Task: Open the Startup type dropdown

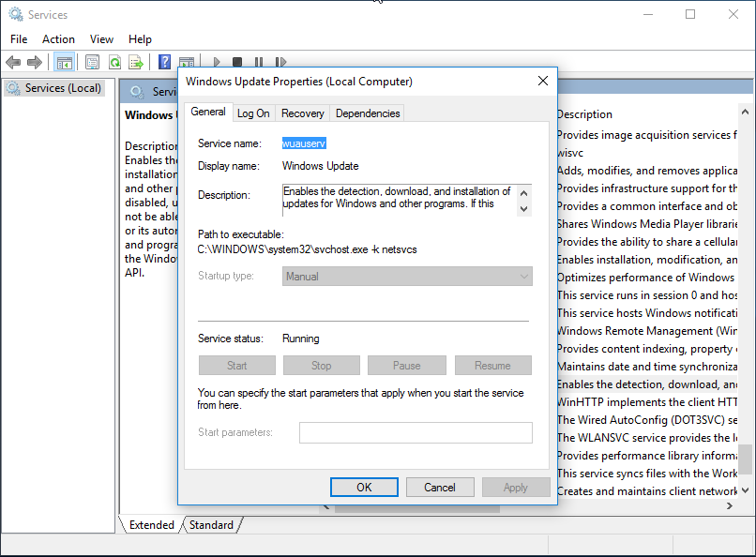Action: click(x=407, y=276)
